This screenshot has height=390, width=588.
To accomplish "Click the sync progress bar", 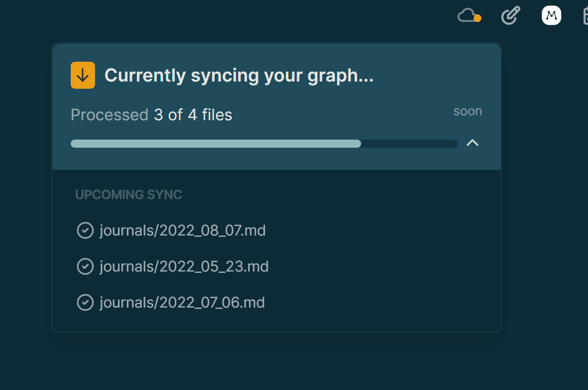I will 264,143.
